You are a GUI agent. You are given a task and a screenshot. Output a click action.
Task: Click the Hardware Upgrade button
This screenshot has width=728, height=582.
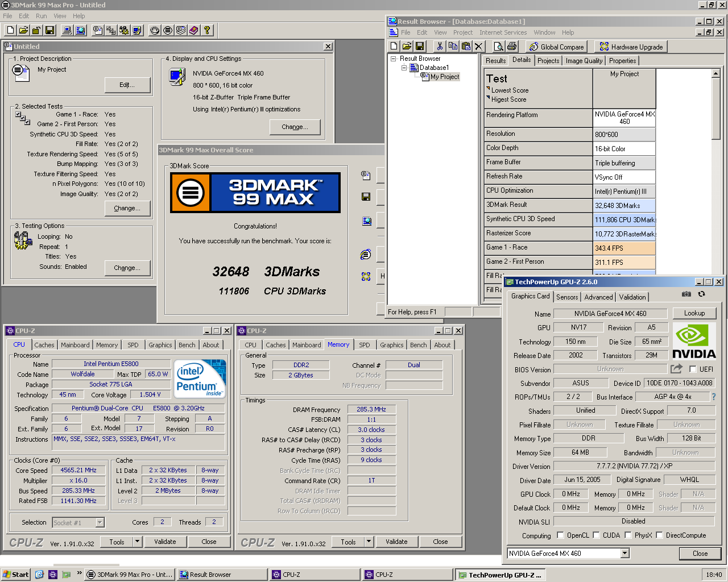pos(631,47)
